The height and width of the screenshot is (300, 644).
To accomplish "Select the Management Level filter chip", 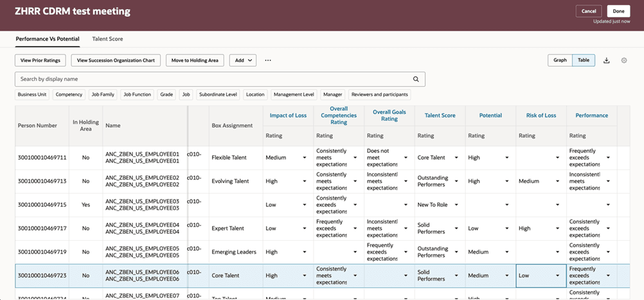I will click(x=294, y=95).
